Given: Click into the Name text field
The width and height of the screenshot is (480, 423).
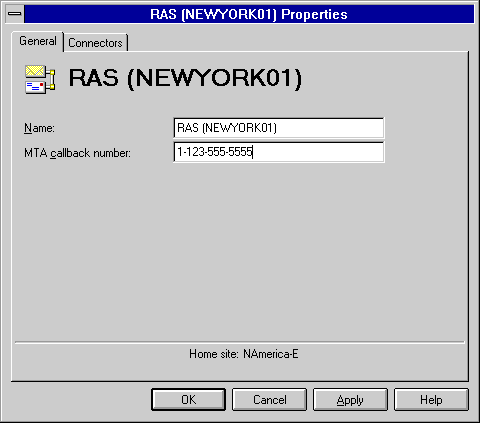Looking at the screenshot, I should coord(279,128).
